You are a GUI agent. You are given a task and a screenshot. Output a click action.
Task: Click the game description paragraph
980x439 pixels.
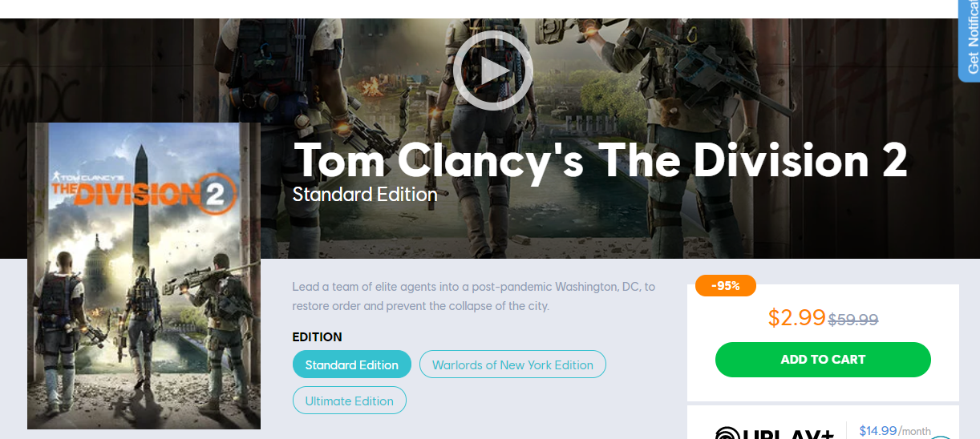[474, 296]
